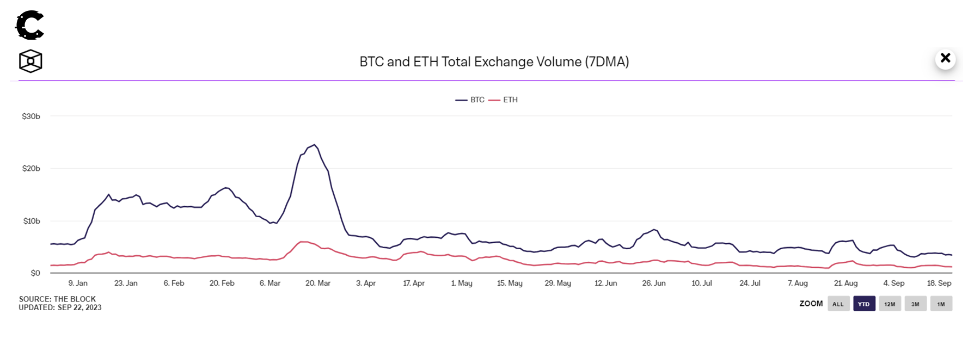
Task: Click the SOURCE: THE BLOCK text
Action: tap(57, 299)
